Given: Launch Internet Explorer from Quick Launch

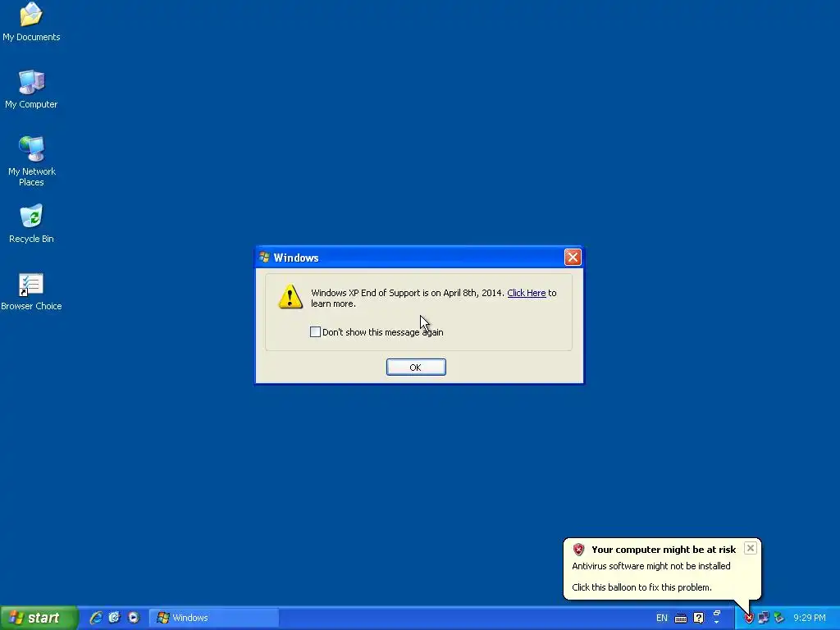Looking at the screenshot, I should [x=96, y=618].
